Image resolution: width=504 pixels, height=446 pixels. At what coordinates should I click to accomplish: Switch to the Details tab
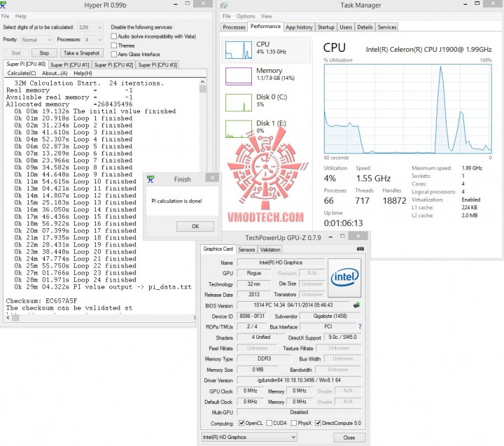coord(365,27)
